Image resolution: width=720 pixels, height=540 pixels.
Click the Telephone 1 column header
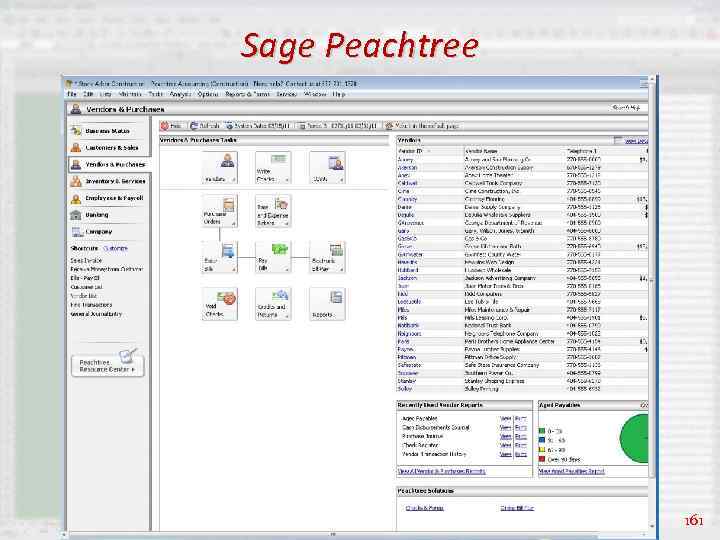point(582,151)
